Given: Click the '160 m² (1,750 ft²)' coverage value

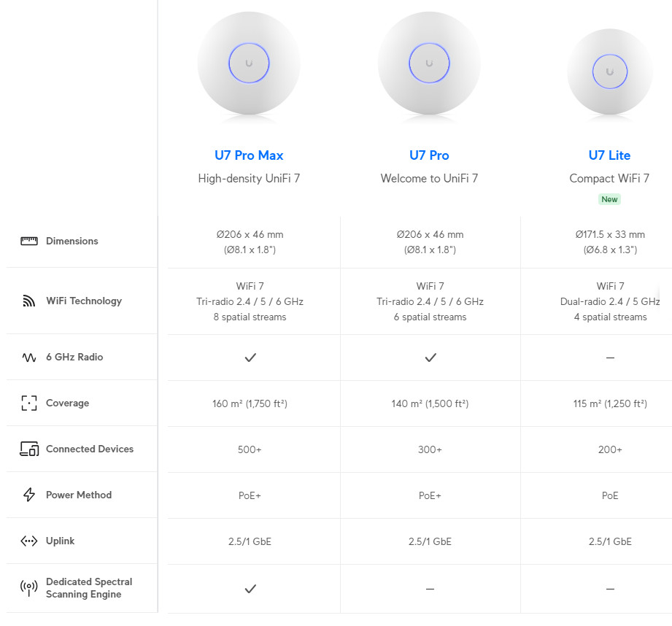Looking at the screenshot, I should click(250, 403).
